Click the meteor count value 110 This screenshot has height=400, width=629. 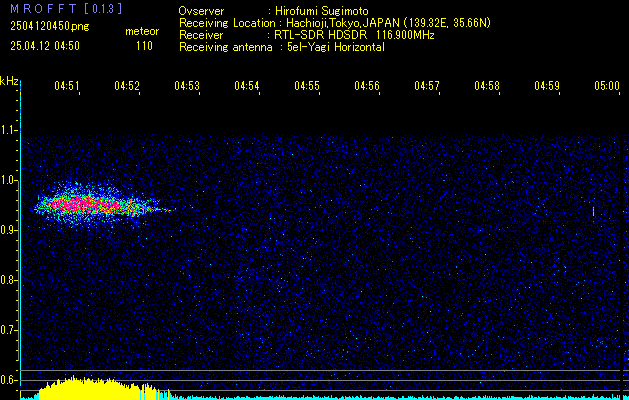[x=144, y=46]
